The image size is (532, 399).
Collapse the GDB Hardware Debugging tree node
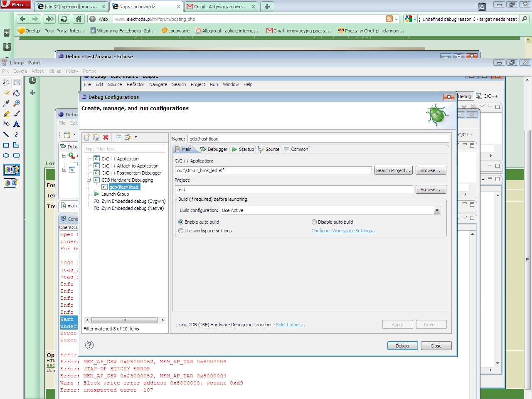pos(89,180)
